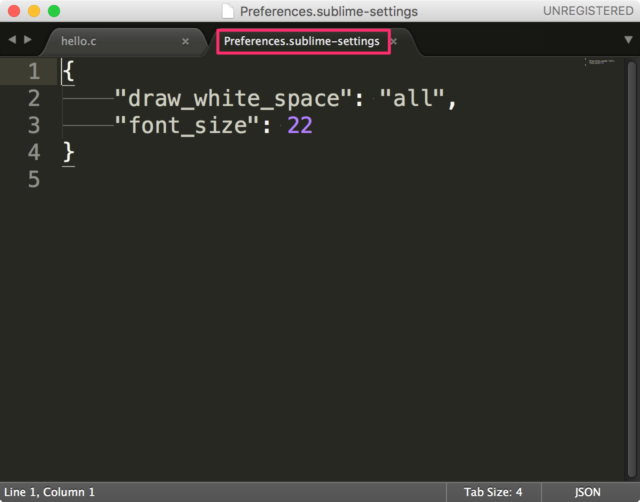640x502 pixels.
Task: Click the window title Preferences.sublime-settings
Action: click(x=329, y=11)
